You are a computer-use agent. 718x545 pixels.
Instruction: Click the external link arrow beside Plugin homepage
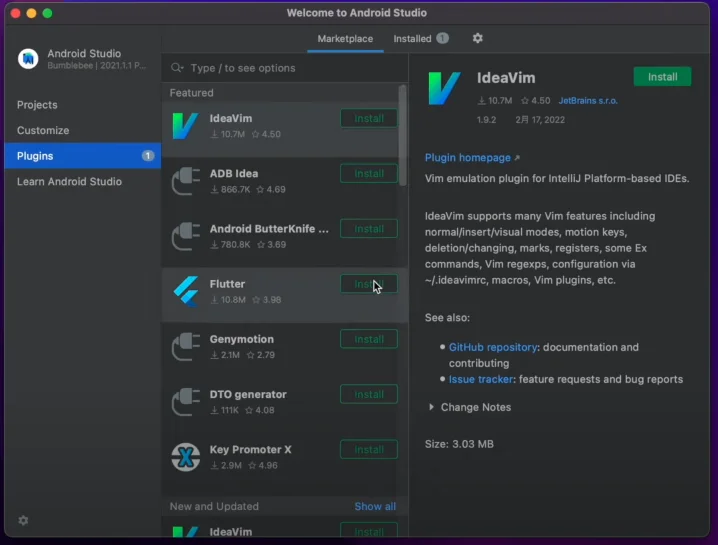[517, 158]
